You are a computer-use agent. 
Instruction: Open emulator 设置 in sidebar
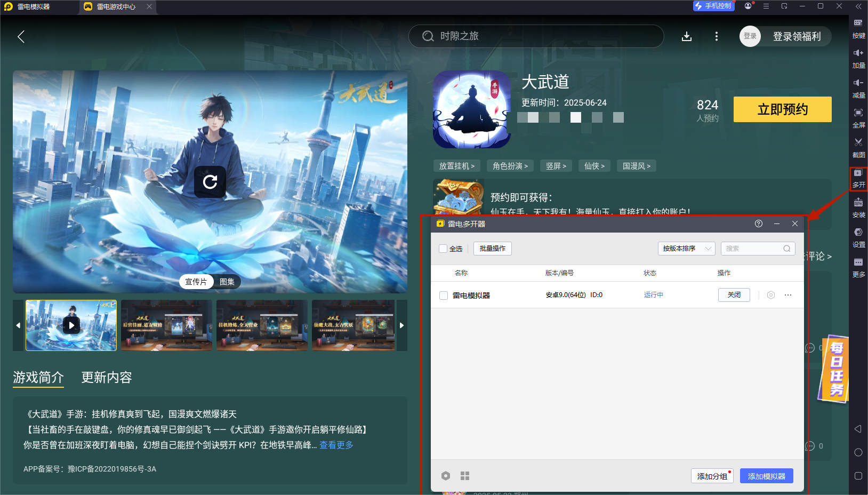tap(858, 238)
